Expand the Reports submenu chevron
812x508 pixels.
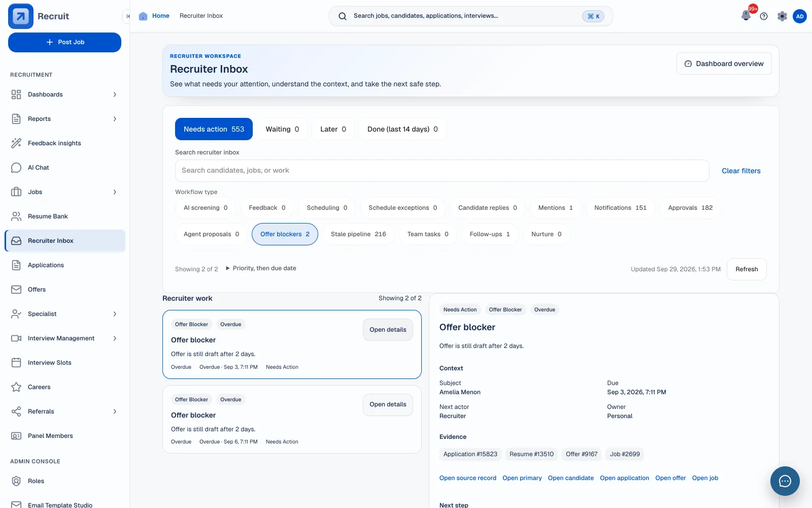pos(115,119)
